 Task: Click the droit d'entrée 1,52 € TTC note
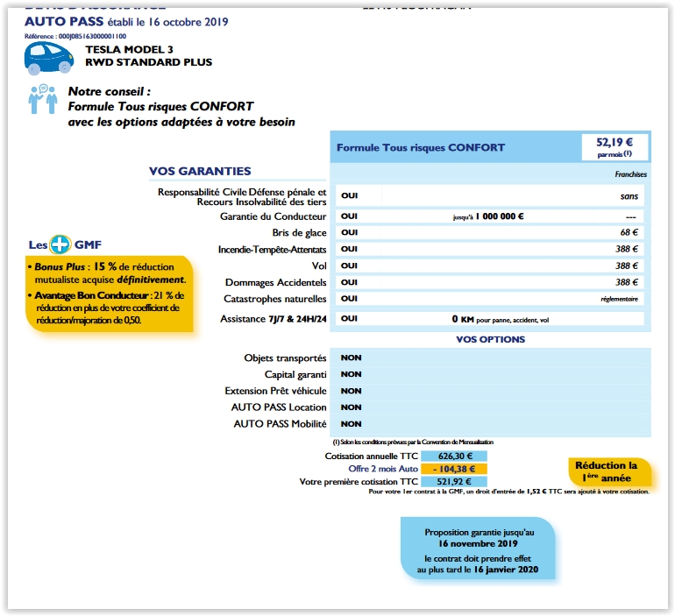pyautogui.click(x=508, y=492)
